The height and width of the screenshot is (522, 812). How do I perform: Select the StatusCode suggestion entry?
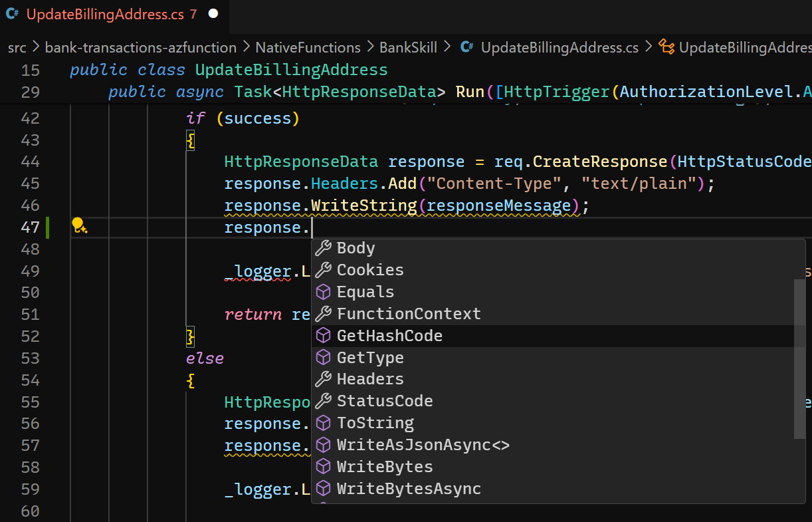tap(383, 400)
